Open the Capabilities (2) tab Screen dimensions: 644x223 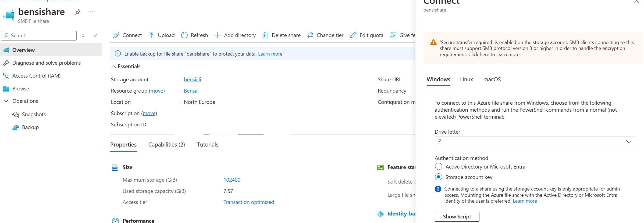click(x=167, y=145)
